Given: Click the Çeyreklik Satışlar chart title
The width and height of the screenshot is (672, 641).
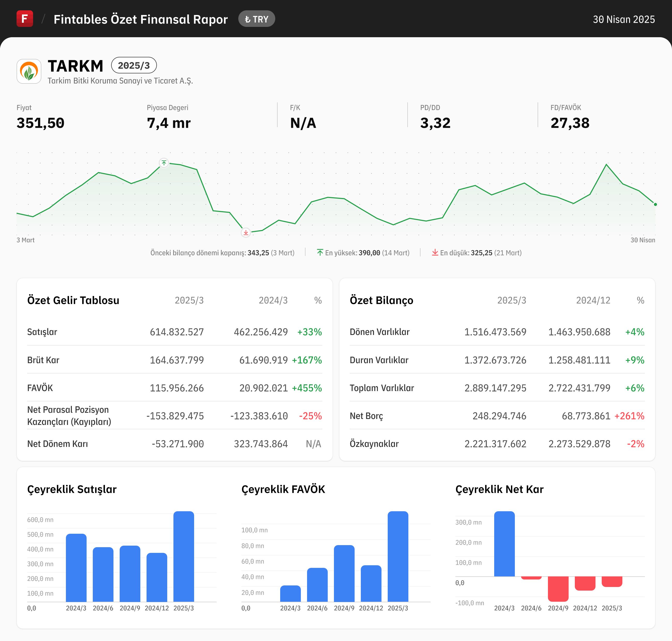Looking at the screenshot, I should click(x=72, y=489).
